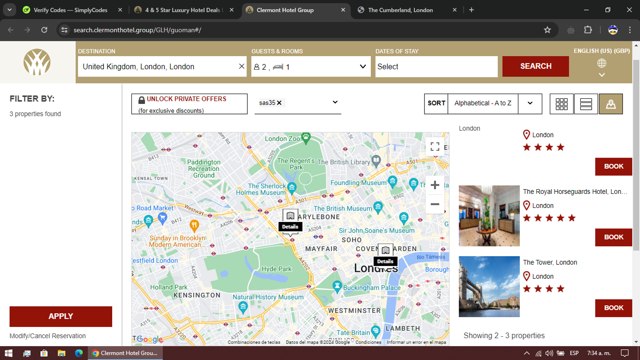Click London Zoo map pin
640x360 pixels.
click(306, 138)
